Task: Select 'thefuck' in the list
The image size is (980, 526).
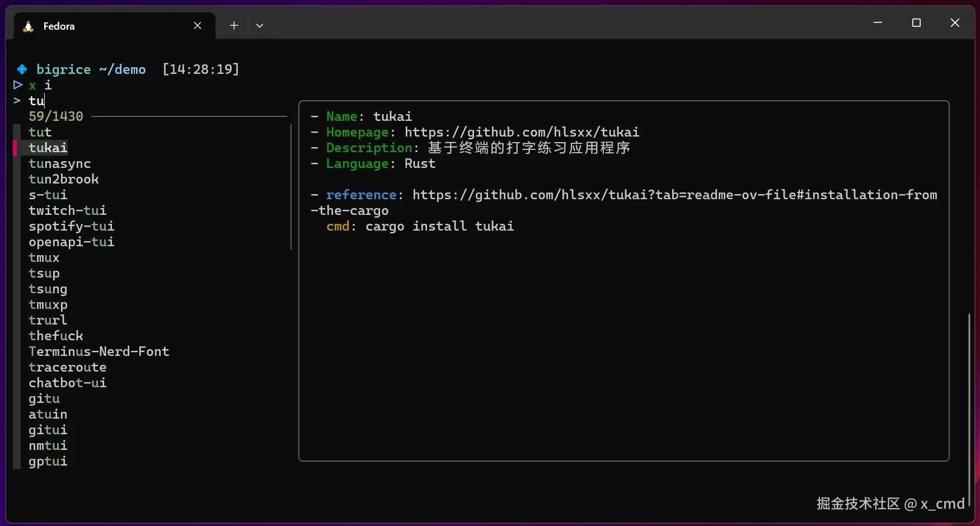Action: coord(56,336)
